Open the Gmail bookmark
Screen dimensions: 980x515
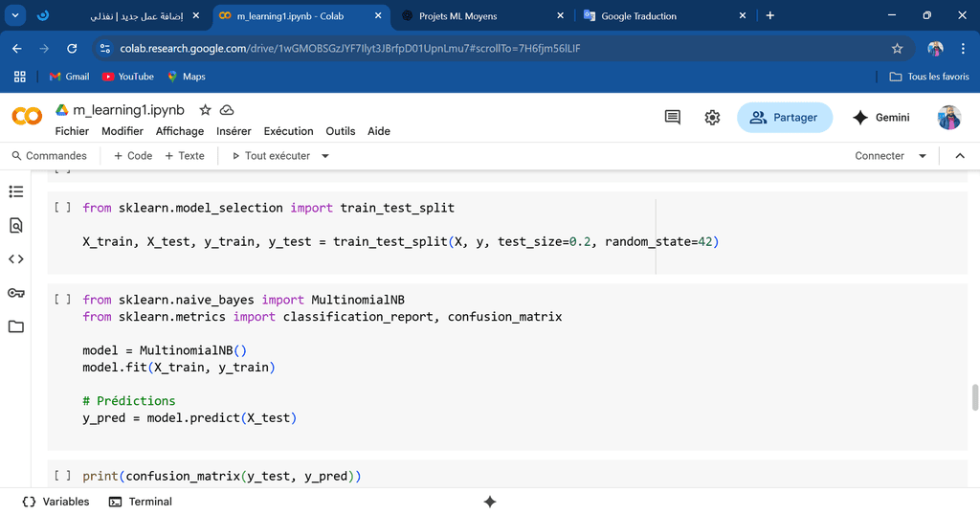tap(69, 77)
